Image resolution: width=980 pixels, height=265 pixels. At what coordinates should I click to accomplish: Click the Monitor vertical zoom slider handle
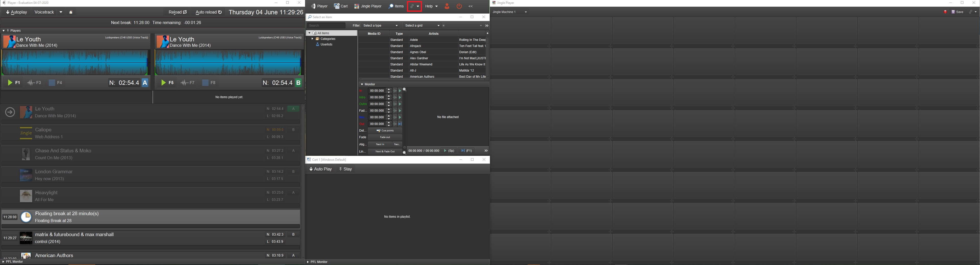[404, 147]
